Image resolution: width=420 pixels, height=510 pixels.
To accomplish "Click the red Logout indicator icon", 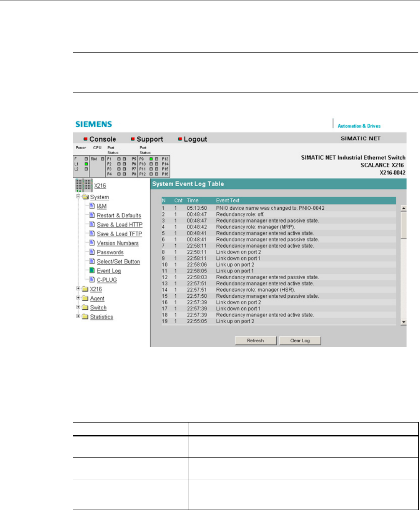I will (x=180, y=139).
